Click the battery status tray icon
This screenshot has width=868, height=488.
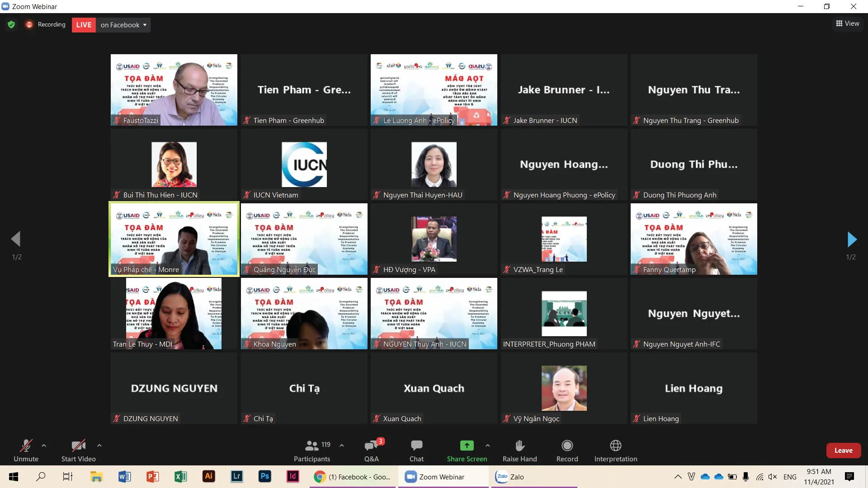click(x=732, y=477)
